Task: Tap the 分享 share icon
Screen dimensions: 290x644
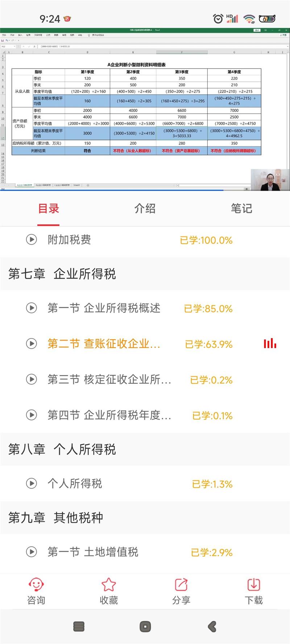Action: click(181, 585)
